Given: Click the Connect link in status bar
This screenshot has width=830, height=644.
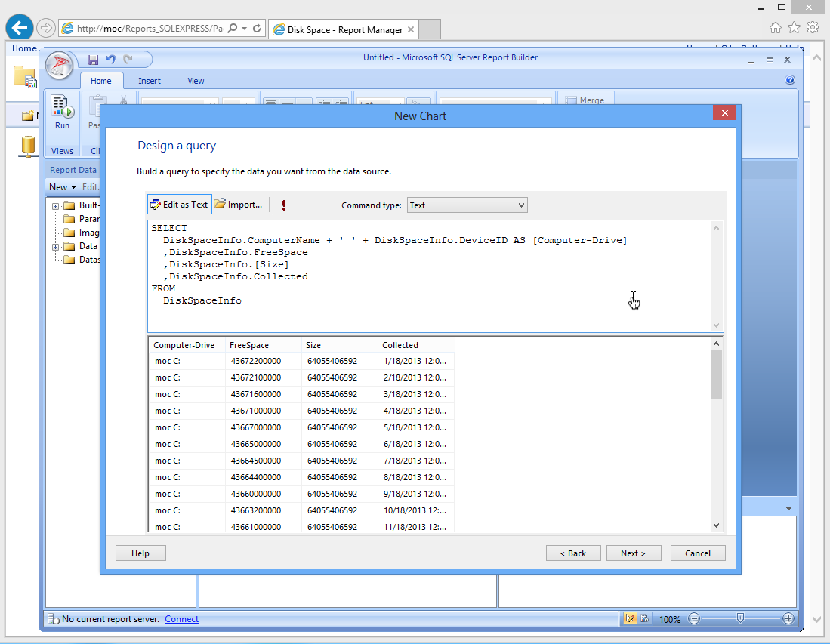Looking at the screenshot, I should click(x=181, y=619).
